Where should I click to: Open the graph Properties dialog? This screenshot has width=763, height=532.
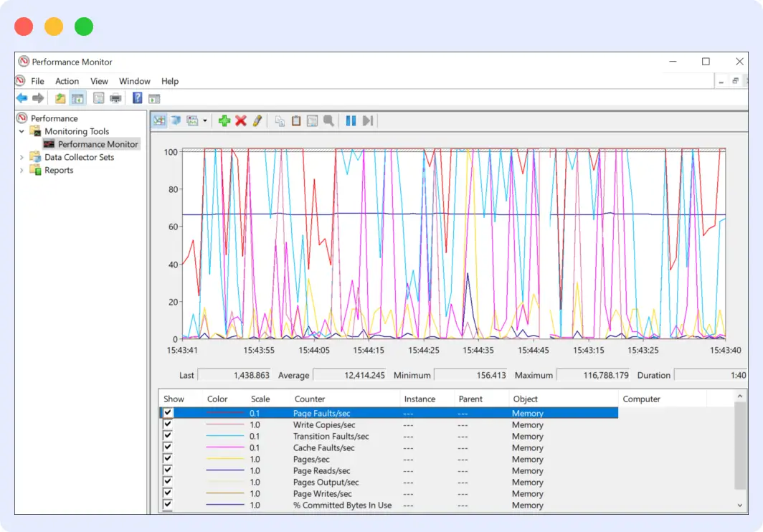[x=313, y=120]
